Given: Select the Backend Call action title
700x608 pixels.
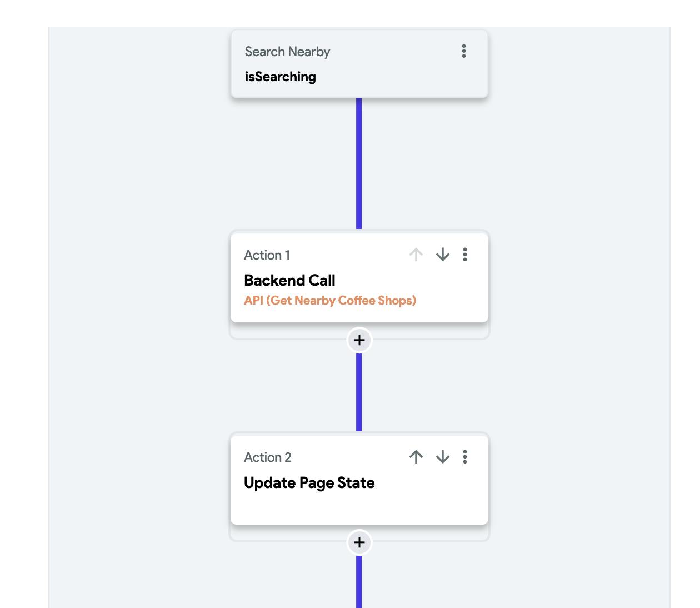Looking at the screenshot, I should point(289,280).
